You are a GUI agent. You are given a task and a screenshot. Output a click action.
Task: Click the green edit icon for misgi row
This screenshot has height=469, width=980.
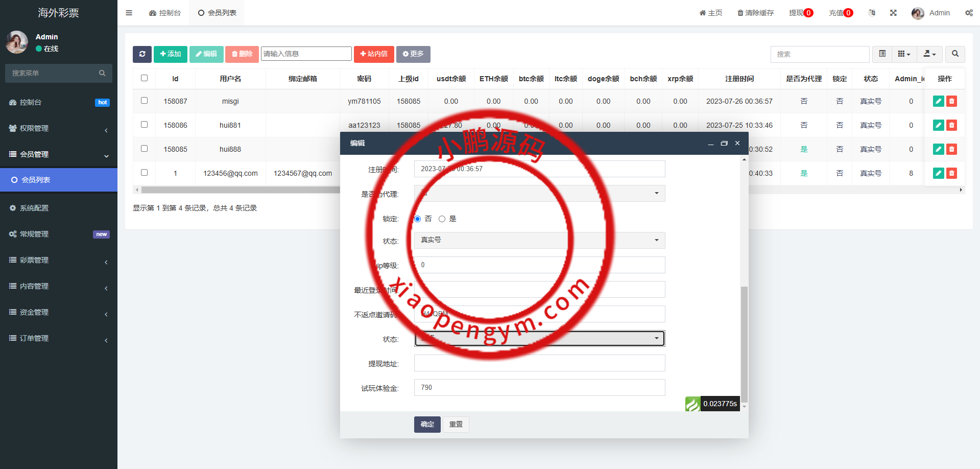938,101
